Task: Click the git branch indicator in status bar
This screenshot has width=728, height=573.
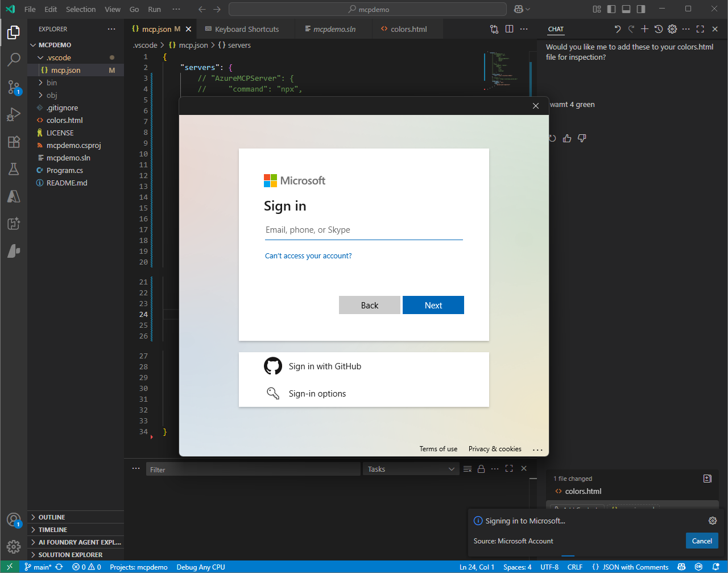Action: point(42,567)
